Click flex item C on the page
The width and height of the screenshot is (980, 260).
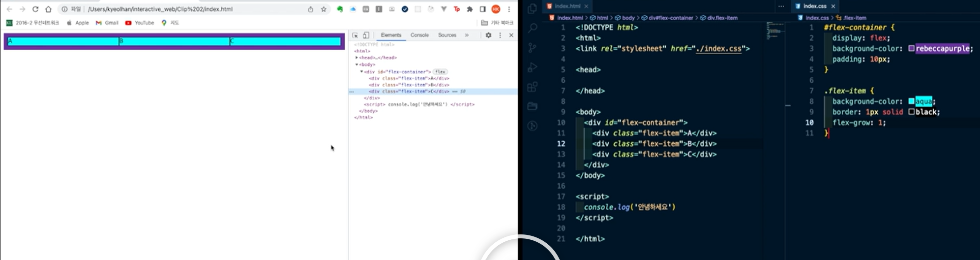[x=286, y=41]
